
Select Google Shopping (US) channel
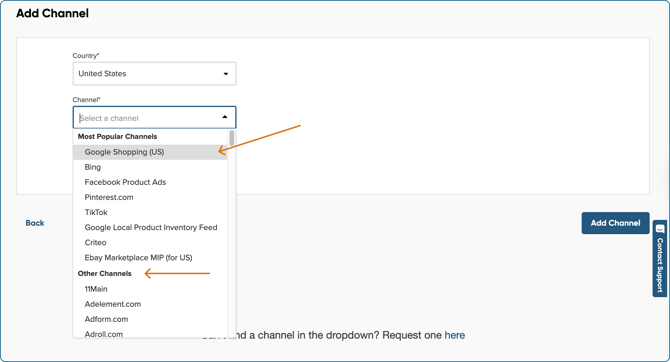[x=150, y=152]
